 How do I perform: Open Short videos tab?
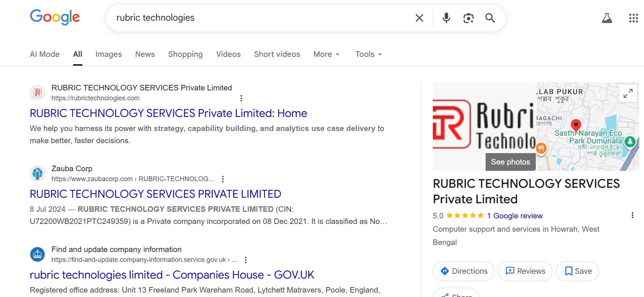pyautogui.click(x=277, y=54)
